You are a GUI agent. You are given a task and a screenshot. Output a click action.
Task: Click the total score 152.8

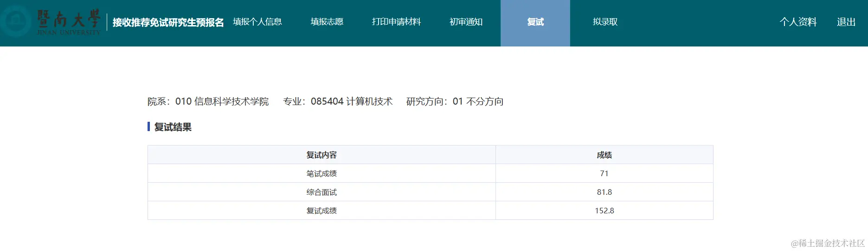604,211
